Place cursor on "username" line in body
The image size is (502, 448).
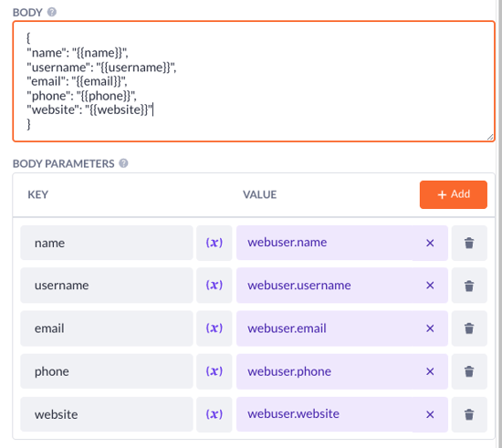coord(101,68)
